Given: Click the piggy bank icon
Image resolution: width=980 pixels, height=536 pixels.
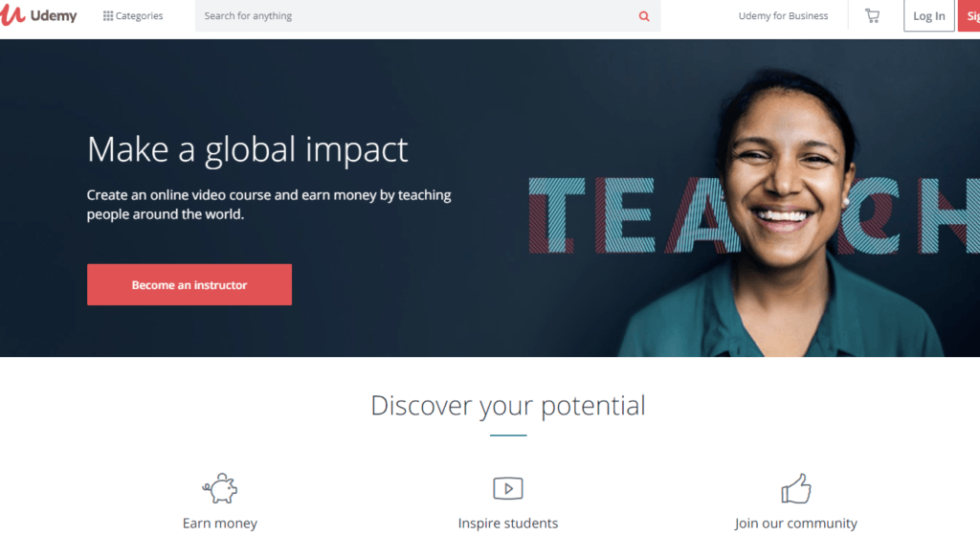Looking at the screenshot, I should click(220, 488).
